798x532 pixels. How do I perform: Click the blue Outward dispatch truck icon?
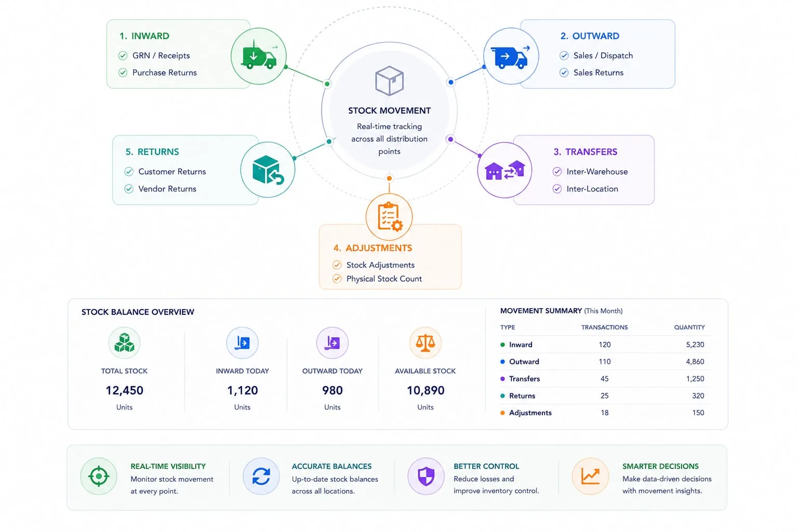pyautogui.click(x=511, y=56)
